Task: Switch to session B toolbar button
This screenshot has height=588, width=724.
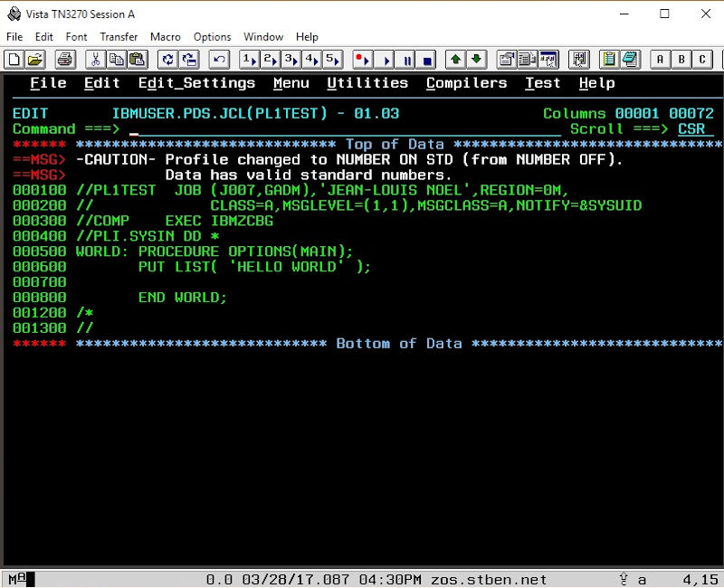Action: [681, 60]
